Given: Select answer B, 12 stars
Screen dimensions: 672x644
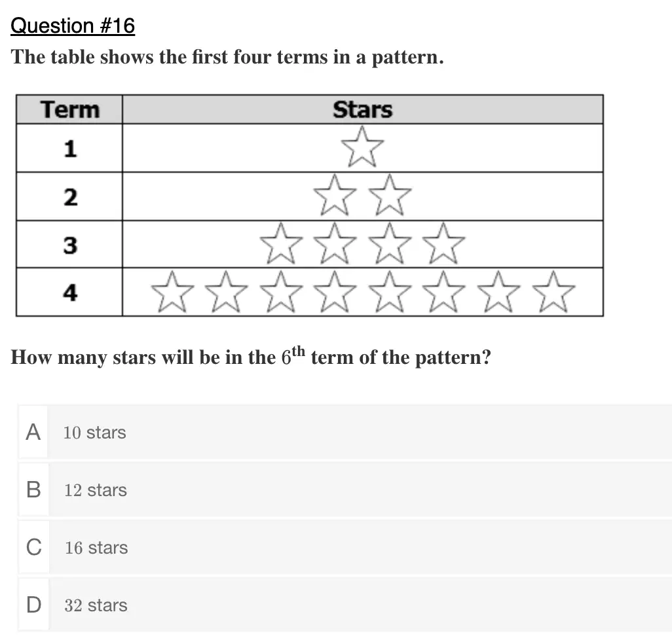Looking at the screenshot, I should point(345,490).
